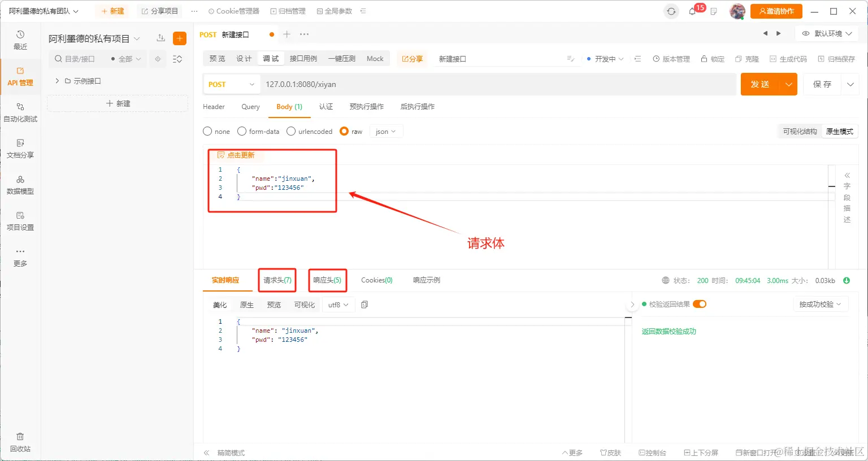Open the Cookie管理器
The image size is (868, 461).
234,11
